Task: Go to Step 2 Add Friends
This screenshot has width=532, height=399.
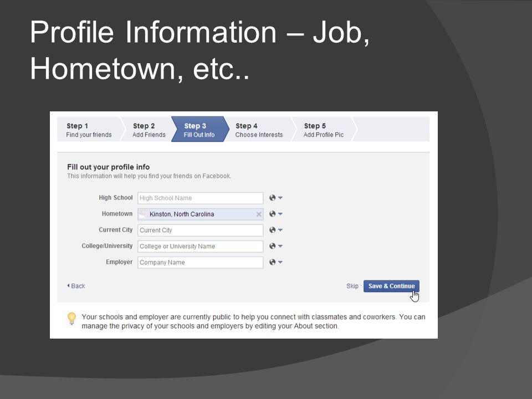Action: [149, 130]
